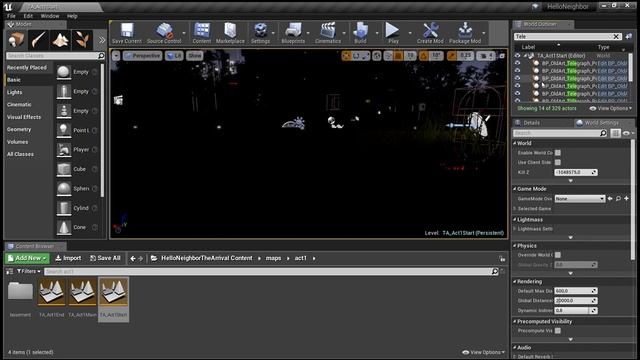
Task: Enable World Composition checkbox
Action: pyautogui.click(x=558, y=153)
